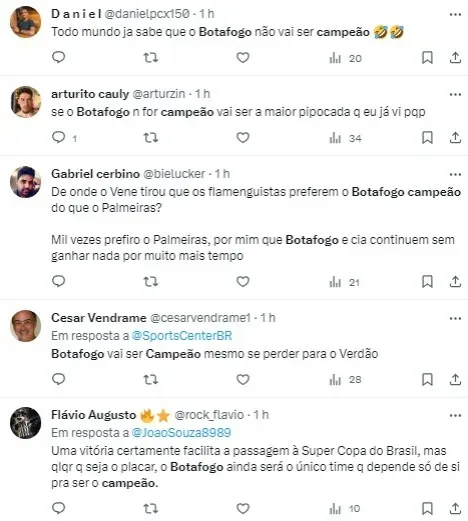This screenshot has height=521, width=468.
Task: View analytics showing 34 views
Action: point(345,138)
